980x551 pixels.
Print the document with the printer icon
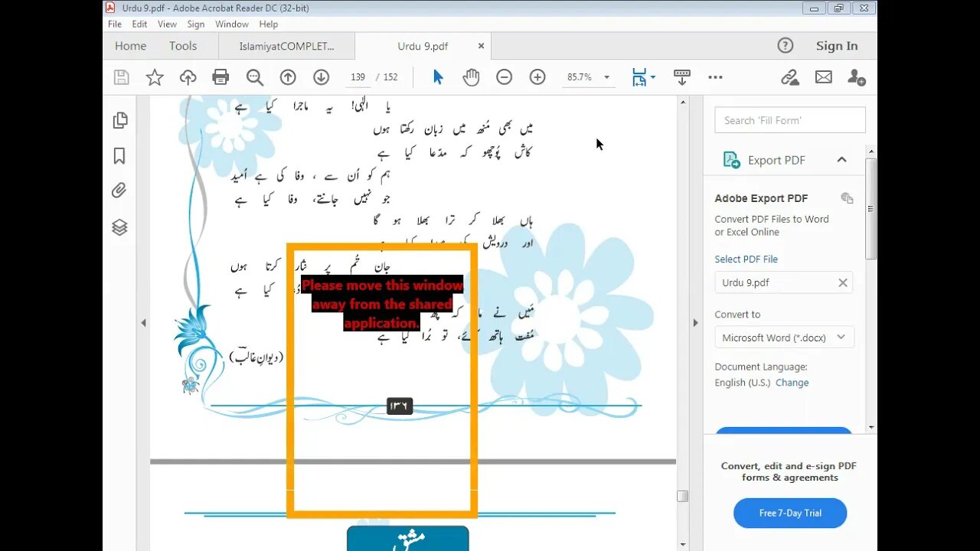(x=220, y=77)
